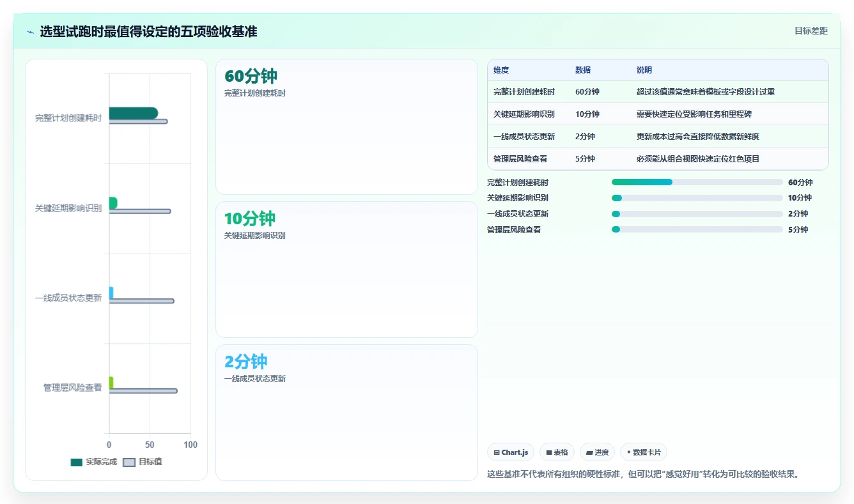This screenshot has width=854, height=504.
Task: Click the 完整计划创建耗时 chart axis label
Action: tap(68, 118)
